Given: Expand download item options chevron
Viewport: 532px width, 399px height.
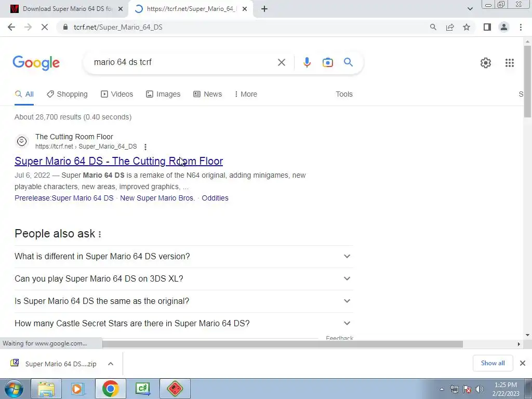Looking at the screenshot, I should [x=111, y=364].
